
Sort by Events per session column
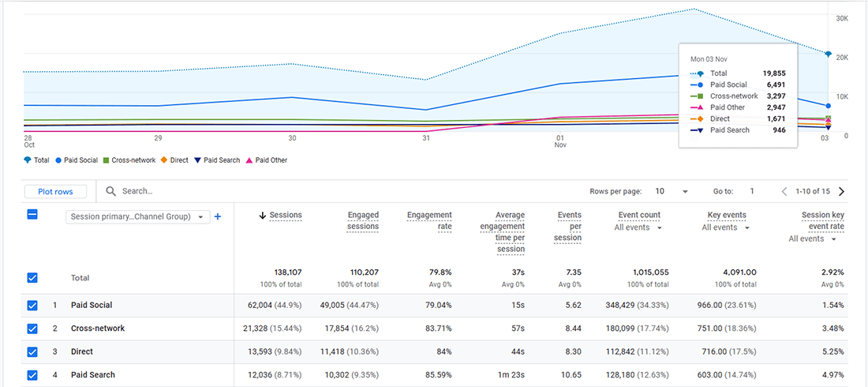[570, 226]
